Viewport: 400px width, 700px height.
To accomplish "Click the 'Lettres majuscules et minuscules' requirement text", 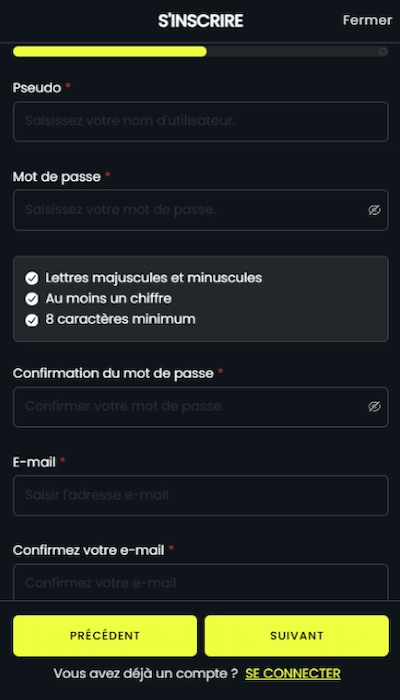I will (154, 278).
